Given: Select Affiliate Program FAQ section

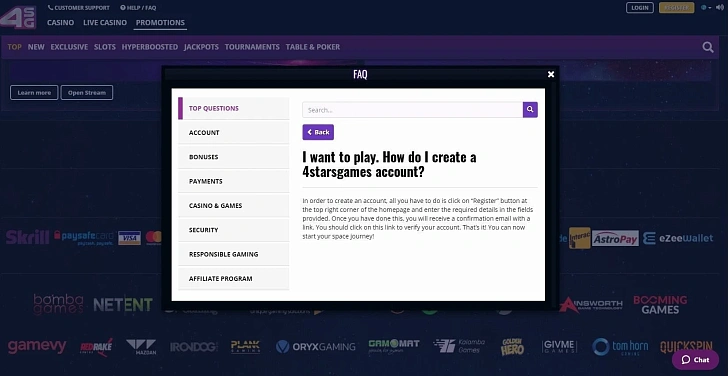Looking at the screenshot, I should coord(234,279).
